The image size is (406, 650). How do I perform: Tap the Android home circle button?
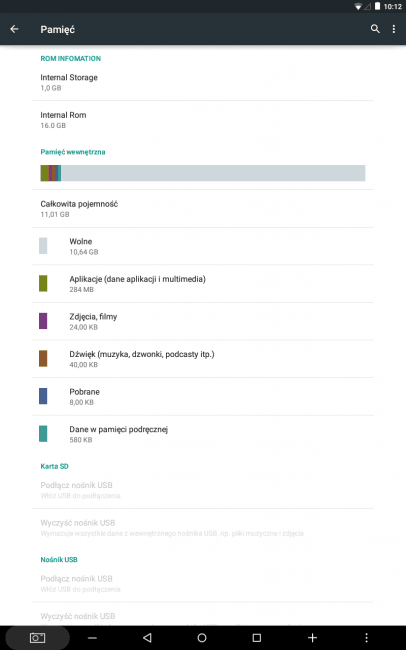coord(202,638)
